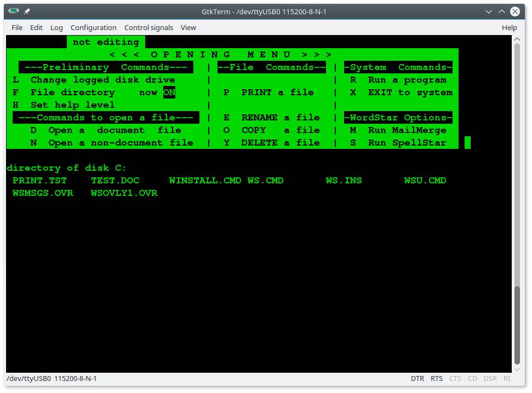Viewport: 532px width, 393px height.
Task: Click the WINSTALL.CMD file name
Action: (x=205, y=181)
